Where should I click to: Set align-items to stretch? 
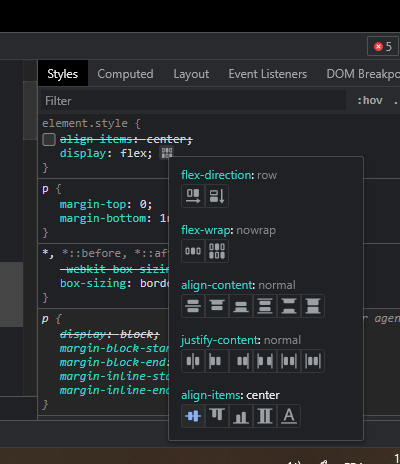tap(265, 416)
